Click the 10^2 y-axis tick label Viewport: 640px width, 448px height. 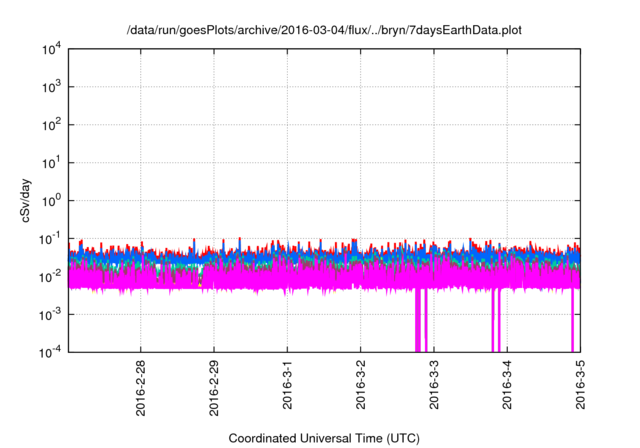click(x=51, y=125)
